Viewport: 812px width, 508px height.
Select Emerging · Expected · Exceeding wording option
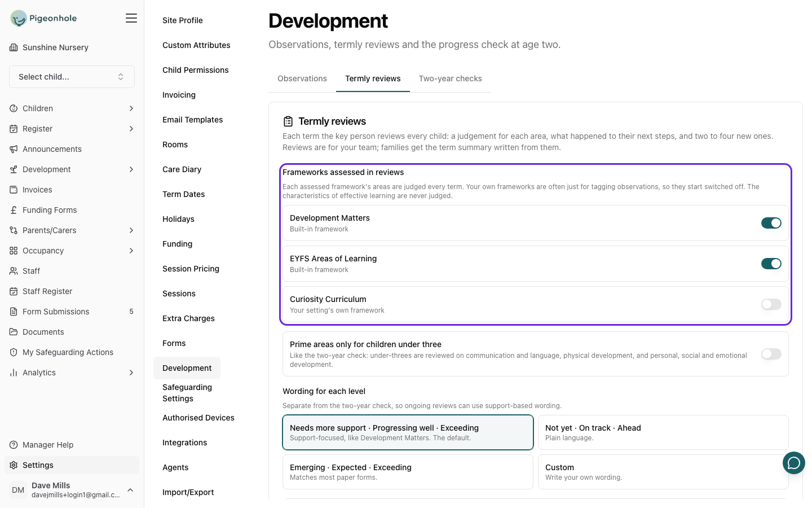[x=408, y=472]
